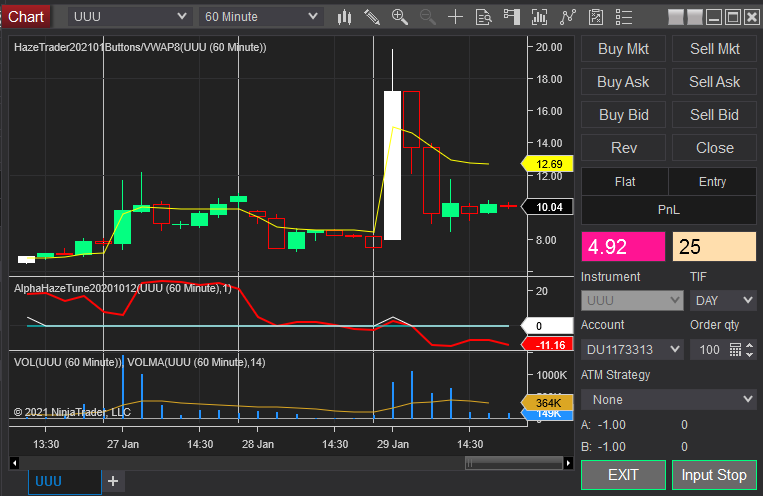Open the Strategies line-graph icon
Screen dimensions: 763x496
pos(567,17)
